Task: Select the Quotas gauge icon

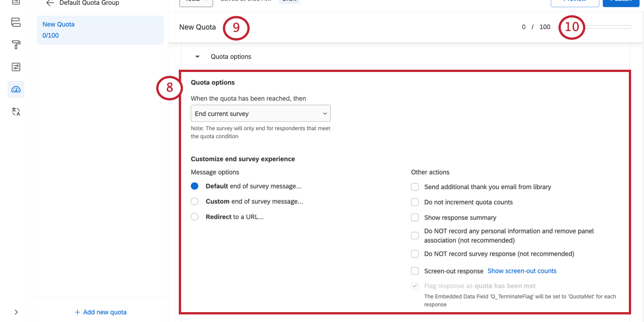Action: click(16, 89)
